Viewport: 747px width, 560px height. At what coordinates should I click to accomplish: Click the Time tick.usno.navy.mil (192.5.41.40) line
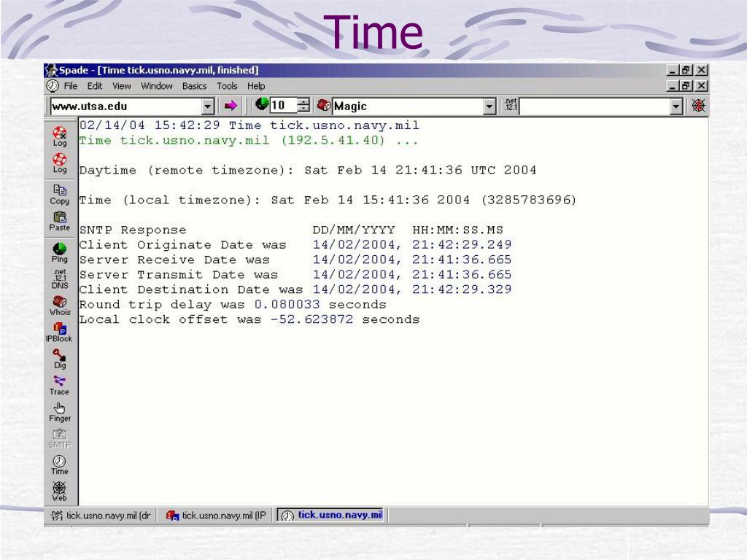pyautogui.click(x=249, y=141)
